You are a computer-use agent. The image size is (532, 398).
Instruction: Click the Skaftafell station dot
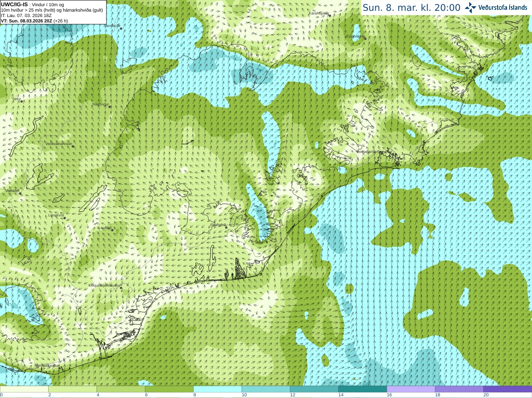click(x=227, y=227)
